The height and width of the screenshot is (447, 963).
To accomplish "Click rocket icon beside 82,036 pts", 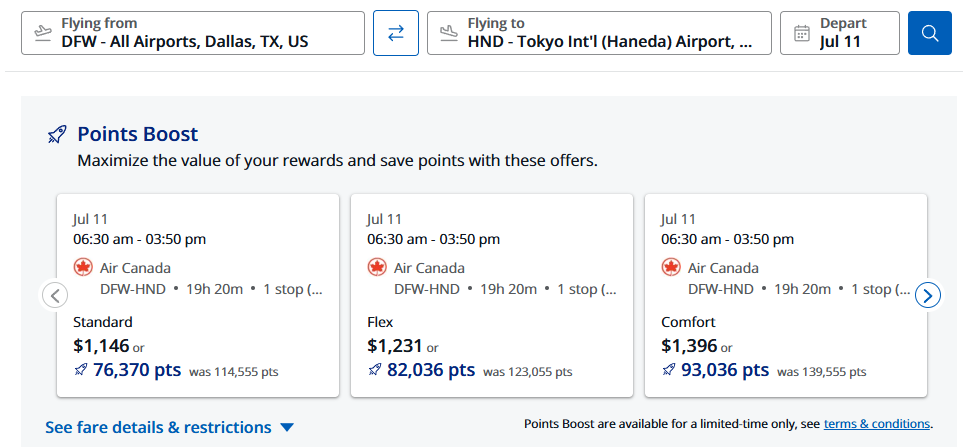I will [x=375, y=370].
